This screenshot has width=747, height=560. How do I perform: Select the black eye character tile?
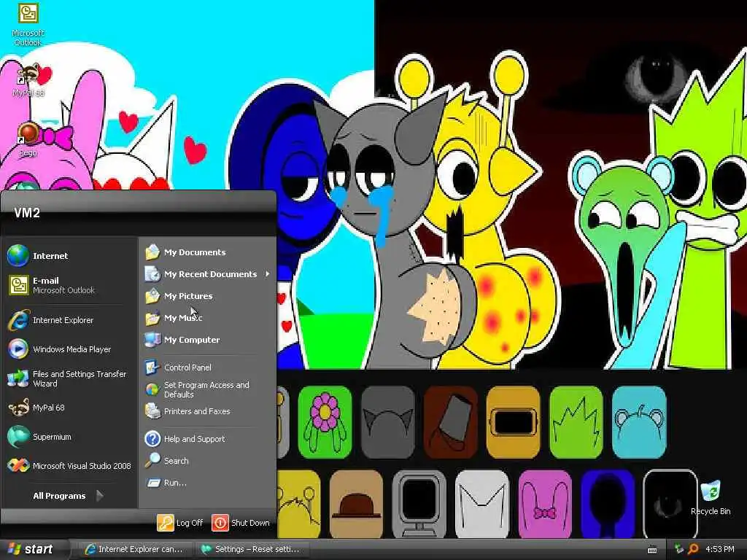coord(670,505)
